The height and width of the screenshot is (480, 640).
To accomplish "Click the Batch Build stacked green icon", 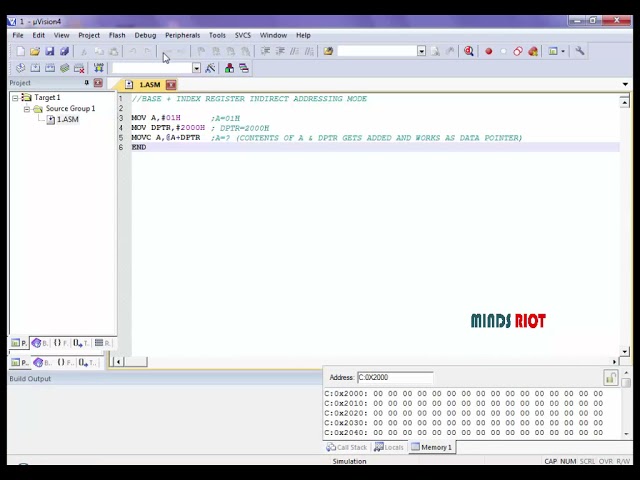I will 64,68.
